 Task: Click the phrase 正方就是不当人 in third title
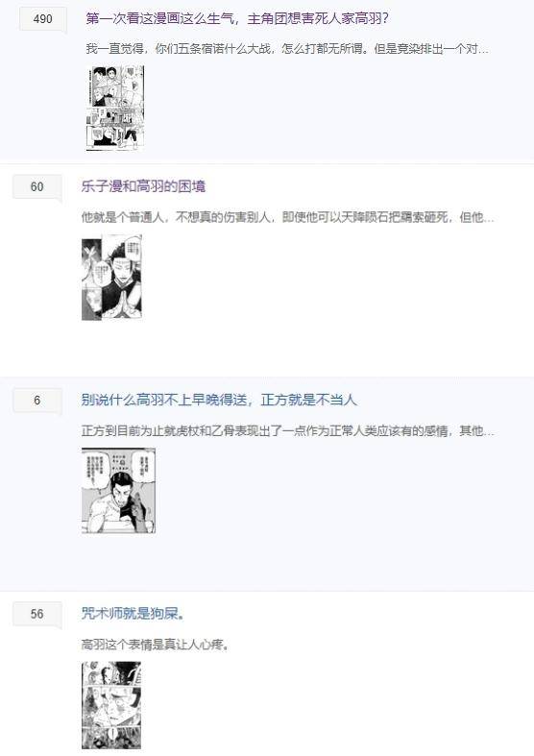(309, 400)
